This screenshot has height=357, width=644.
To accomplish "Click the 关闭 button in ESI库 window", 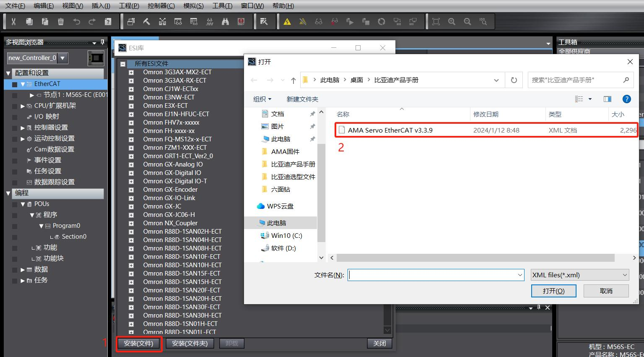I will [379, 344].
